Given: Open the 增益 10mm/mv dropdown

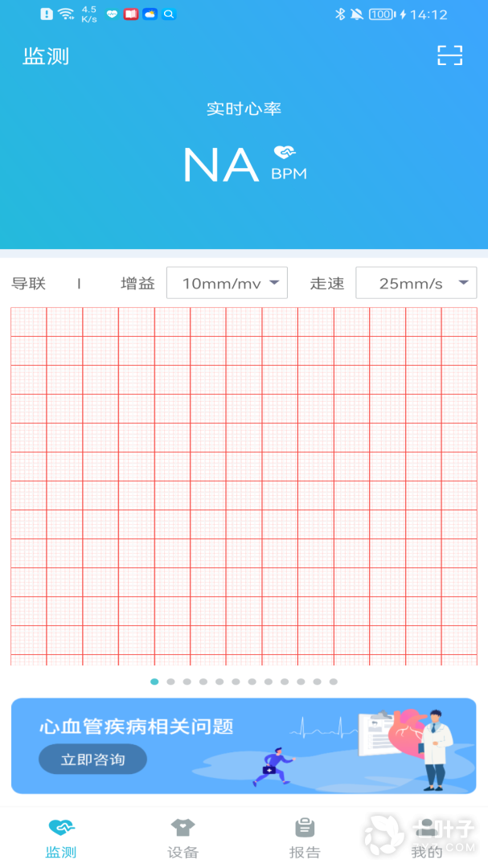Looking at the screenshot, I should pos(227,283).
